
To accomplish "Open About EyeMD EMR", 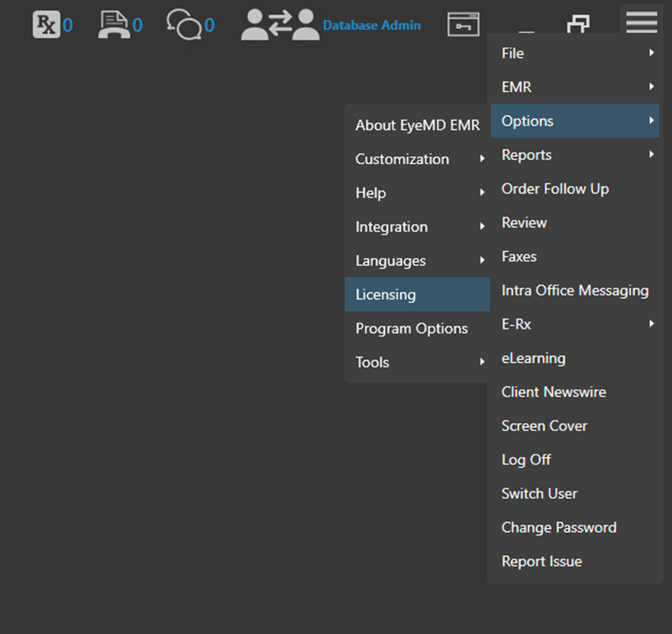I will pyautogui.click(x=417, y=125).
